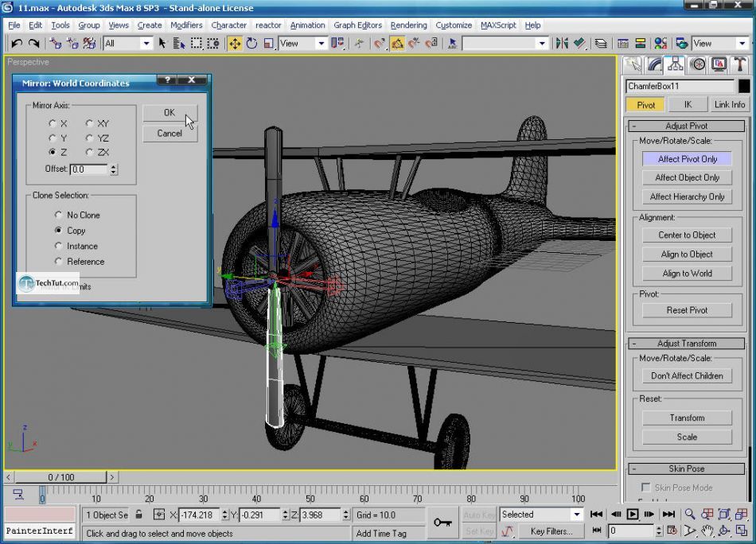Viewport: 756px width, 544px height.
Task: Collapse the Adjust Pivot rollout
Action: point(687,126)
